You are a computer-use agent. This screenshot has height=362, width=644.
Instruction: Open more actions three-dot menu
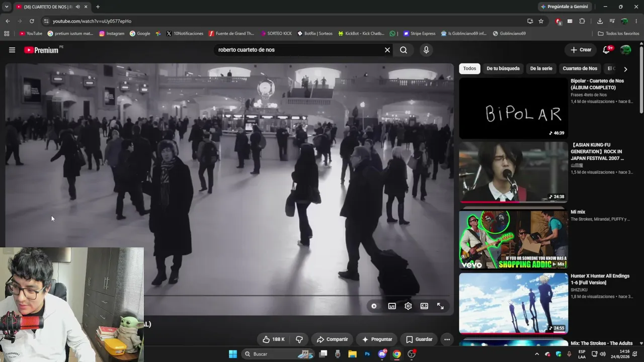point(447,339)
